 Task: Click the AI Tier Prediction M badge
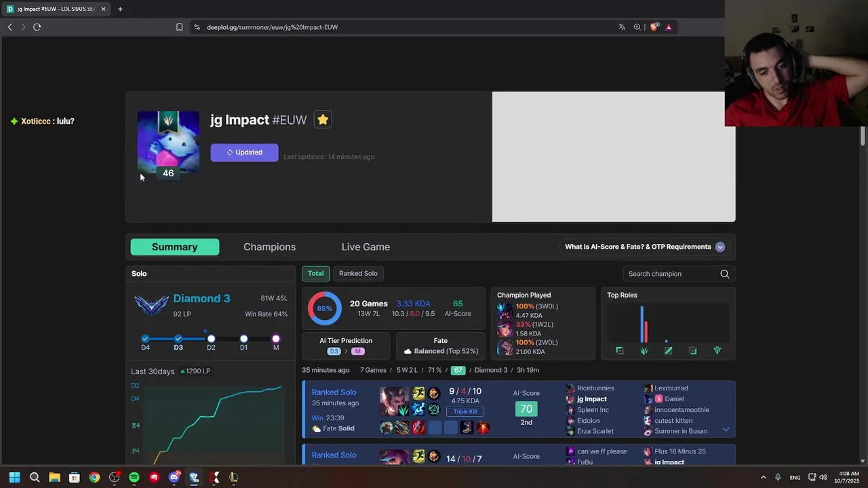[357, 351]
